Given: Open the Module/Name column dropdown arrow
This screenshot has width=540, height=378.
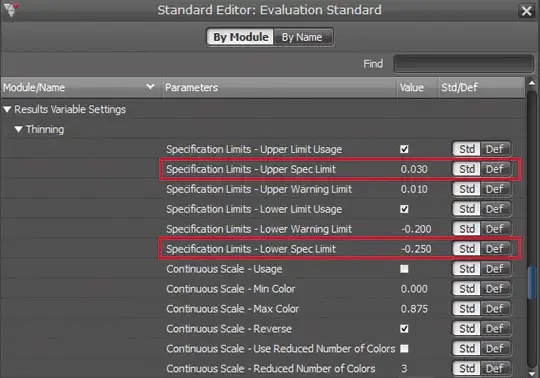Looking at the screenshot, I should (x=150, y=87).
